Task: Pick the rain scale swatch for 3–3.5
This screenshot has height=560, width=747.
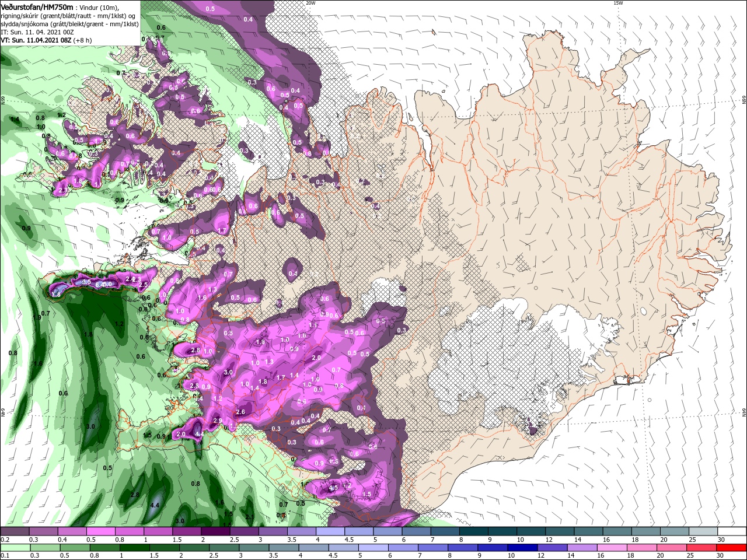Action: pos(254,548)
